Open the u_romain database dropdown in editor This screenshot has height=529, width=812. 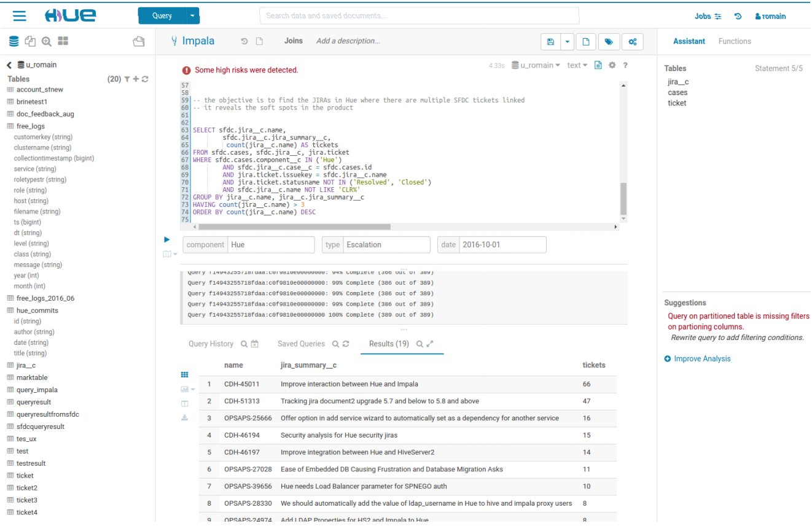[536, 65]
